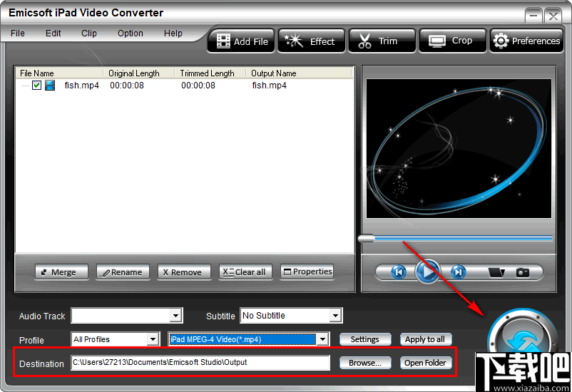This screenshot has width=572, height=392.
Task: Open profile Settings
Action: pyautogui.click(x=365, y=339)
